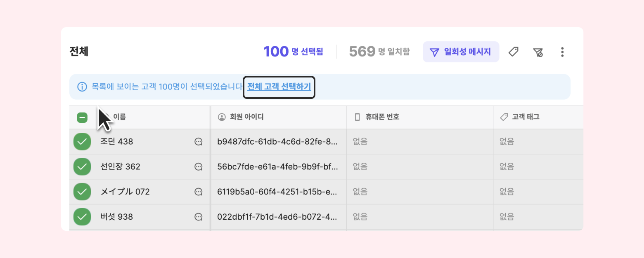Open chat icon for 버섯 938

pyautogui.click(x=199, y=217)
